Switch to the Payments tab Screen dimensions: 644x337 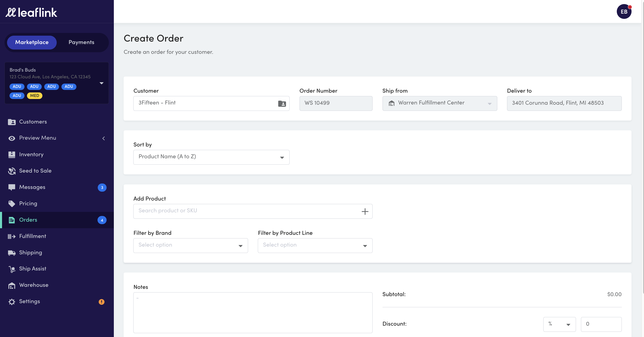click(81, 42)
